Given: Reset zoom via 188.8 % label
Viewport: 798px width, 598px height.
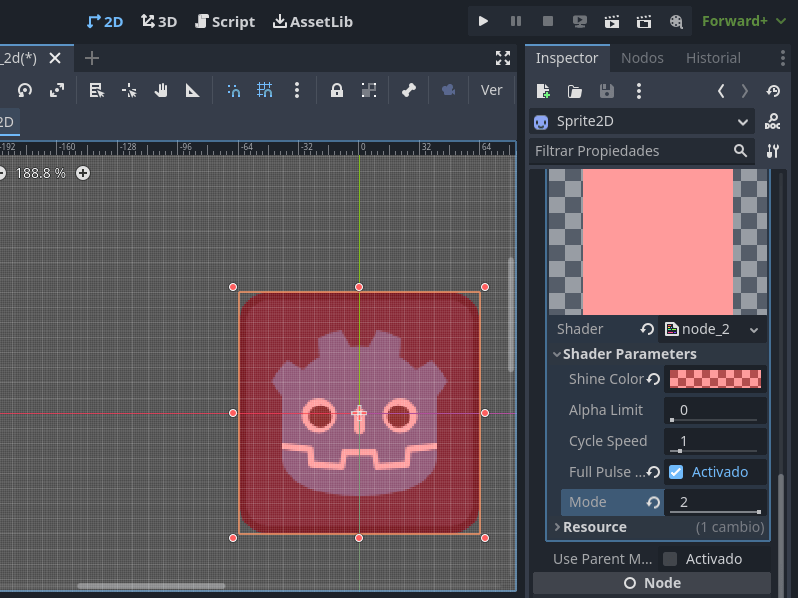Looking at the screenshot, I should (x=41, y=173).
